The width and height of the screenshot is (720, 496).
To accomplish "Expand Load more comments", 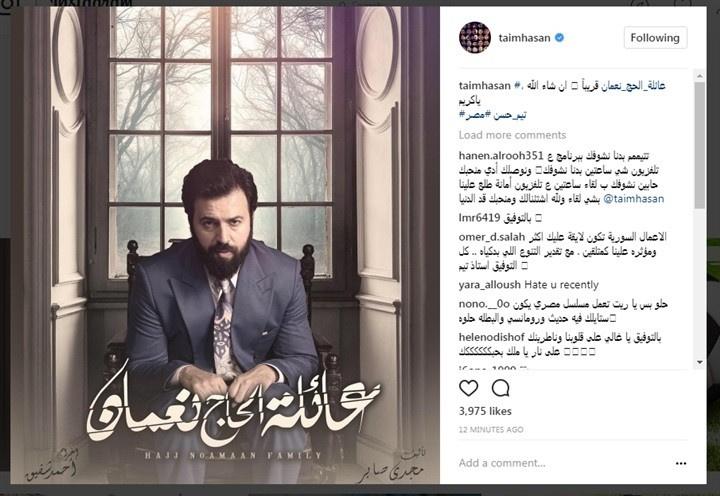I will (x=512, y=135).
